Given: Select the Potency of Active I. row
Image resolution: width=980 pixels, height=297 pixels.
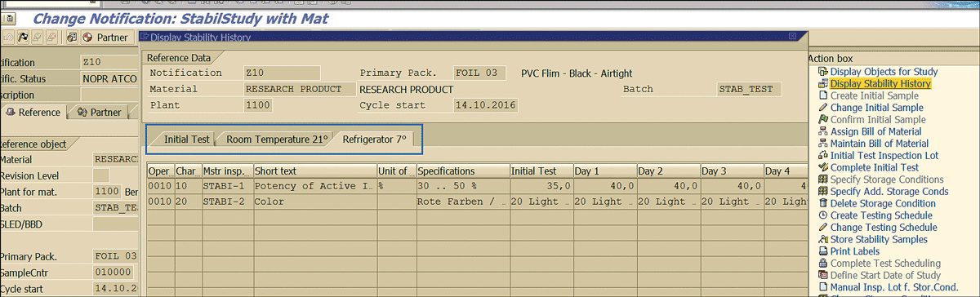Looking at the screenshot, I should pos(474,186).
